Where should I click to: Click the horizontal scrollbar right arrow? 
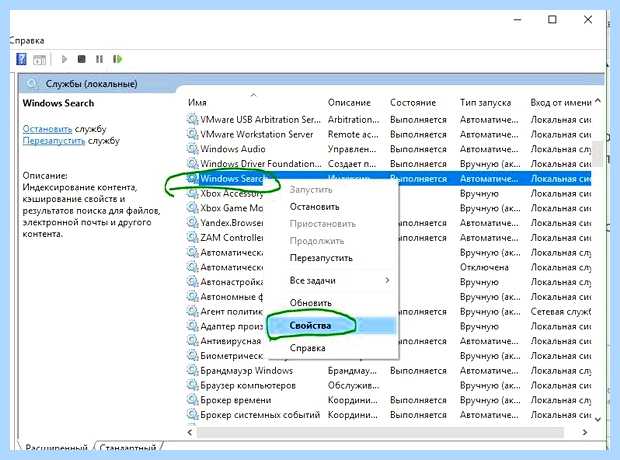point(585,432)
